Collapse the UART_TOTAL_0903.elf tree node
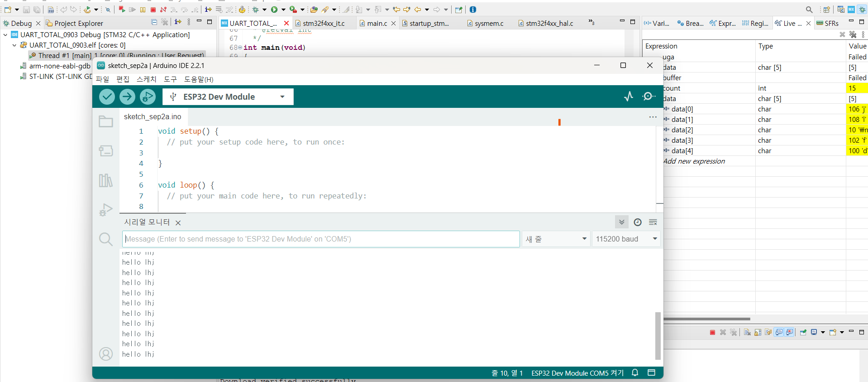This screenshot has height=382, width=868. coord(14,45)
